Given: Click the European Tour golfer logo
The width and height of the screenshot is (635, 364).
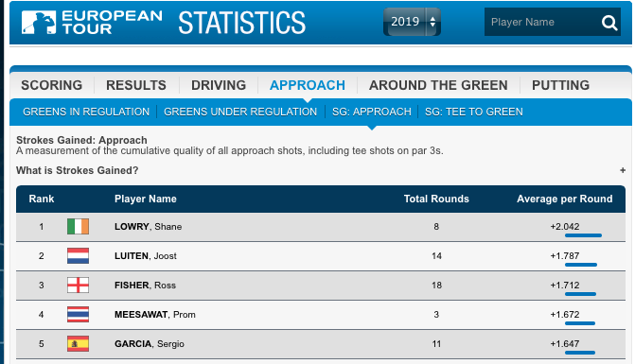Looking at the screenshot, I should 39,23.
